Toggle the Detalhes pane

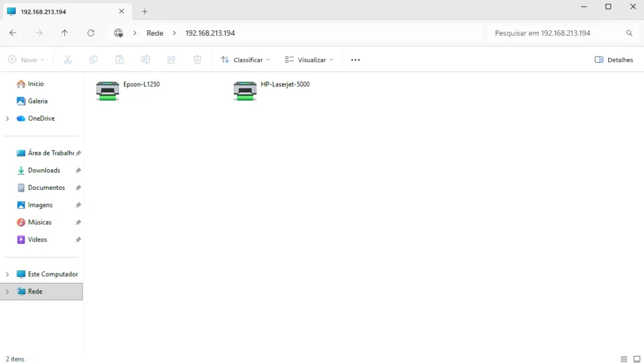[x=614, y=60]
